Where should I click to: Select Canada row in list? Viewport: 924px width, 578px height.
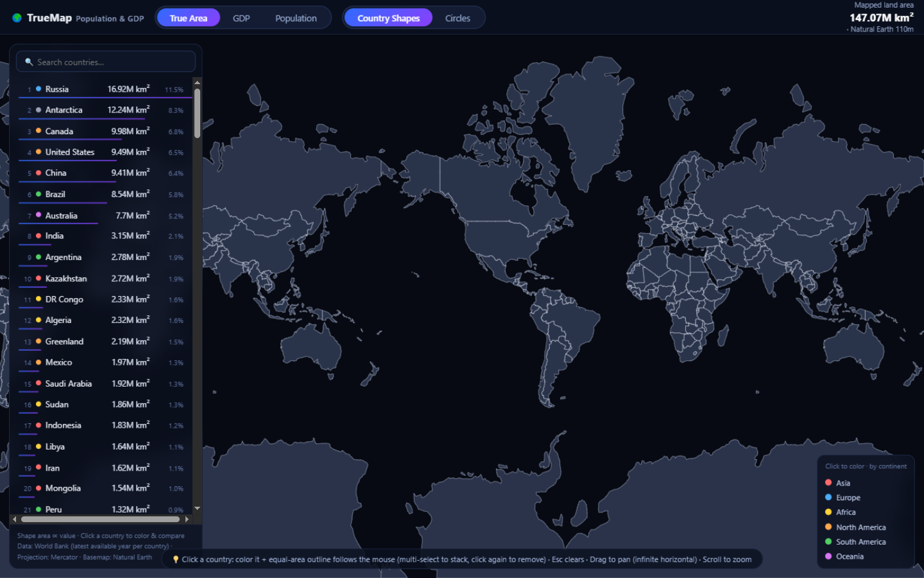(x=105, y=131)
